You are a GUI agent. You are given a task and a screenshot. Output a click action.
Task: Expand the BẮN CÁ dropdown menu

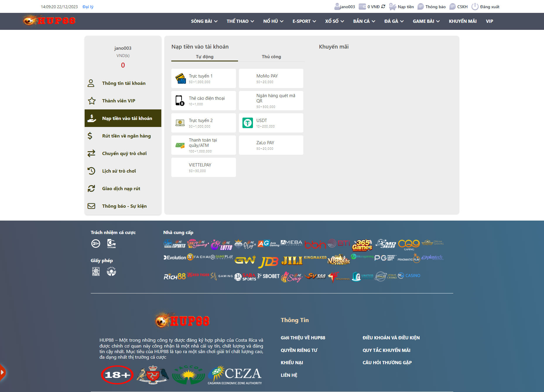[364, 21]
